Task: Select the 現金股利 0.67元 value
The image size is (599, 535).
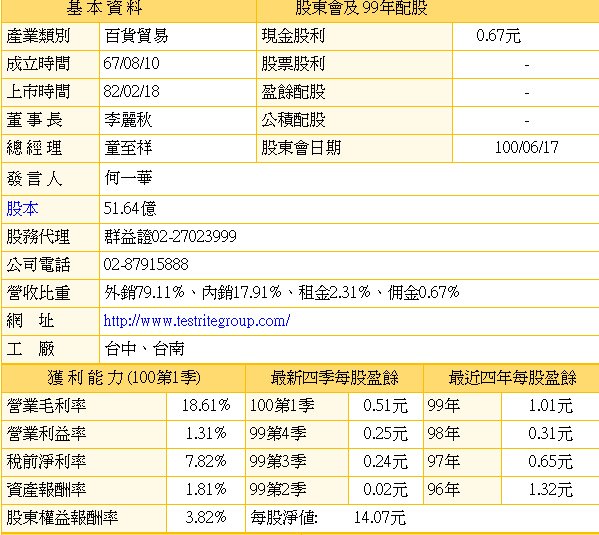Action: pos(498,36)
